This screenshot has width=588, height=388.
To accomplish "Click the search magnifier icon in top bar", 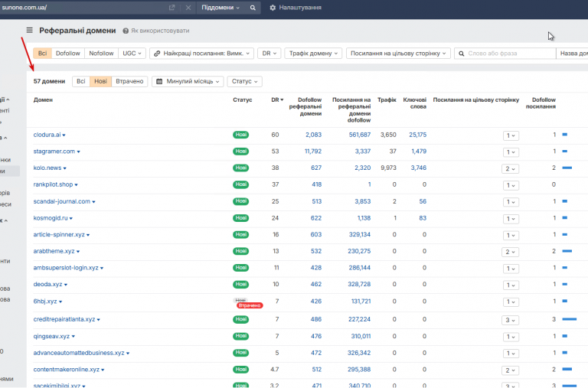I will 253,8.
